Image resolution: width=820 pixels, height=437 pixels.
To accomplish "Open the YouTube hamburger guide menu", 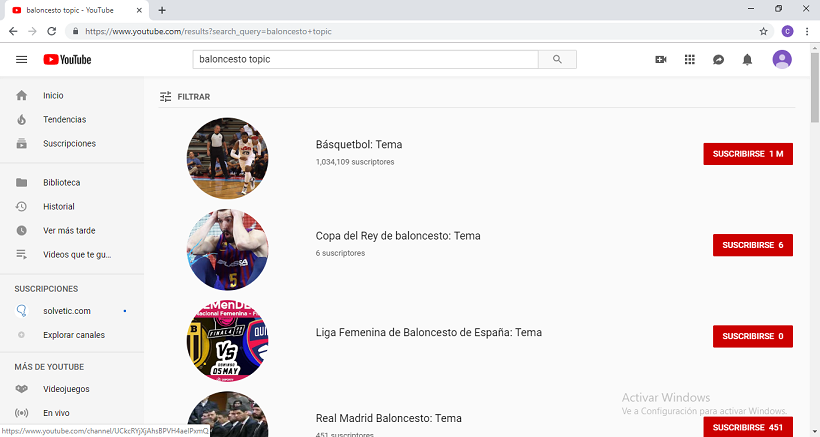I will (21, 60).
